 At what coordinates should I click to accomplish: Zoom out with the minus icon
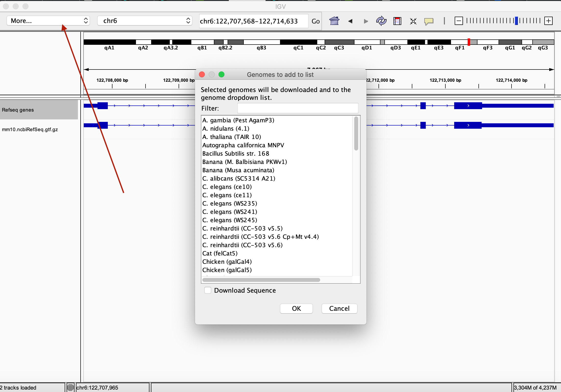tap(459, 21)
